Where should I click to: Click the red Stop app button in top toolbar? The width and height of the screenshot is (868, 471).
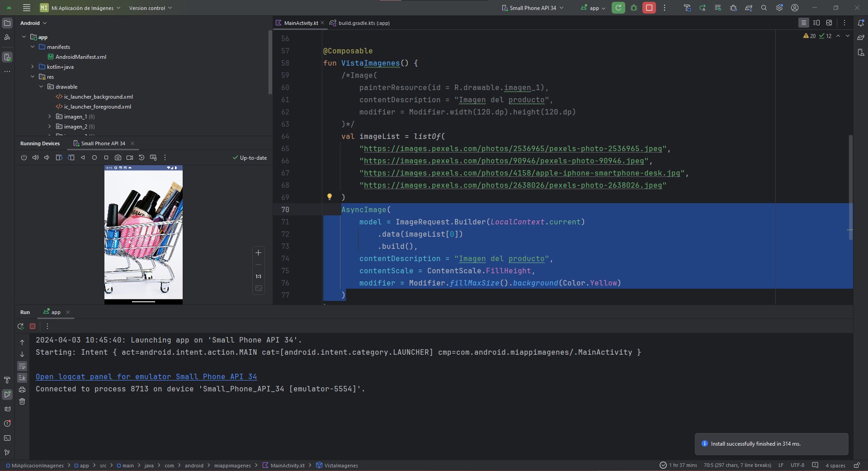click(649, 8)
